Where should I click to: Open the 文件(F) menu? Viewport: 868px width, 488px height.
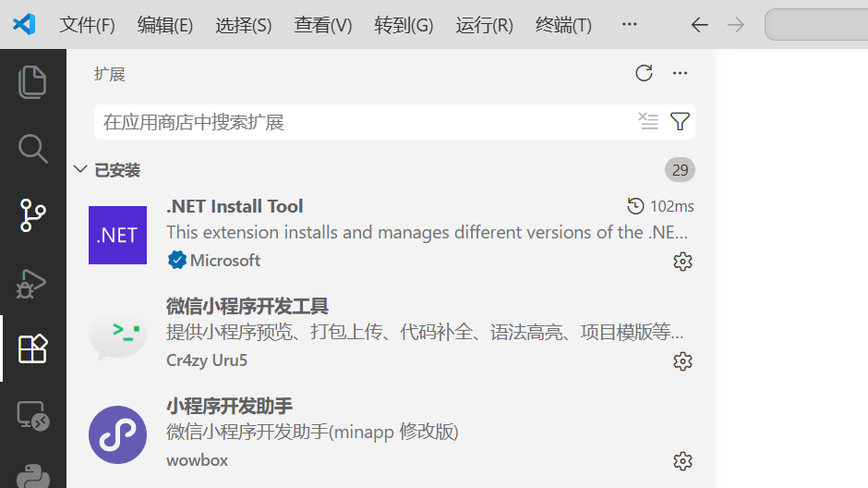coord(87,25)
